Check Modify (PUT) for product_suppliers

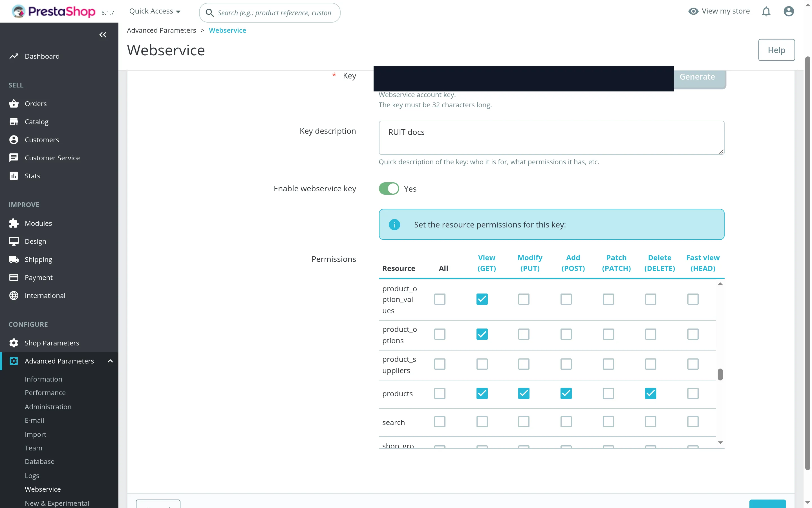(524, 364)
